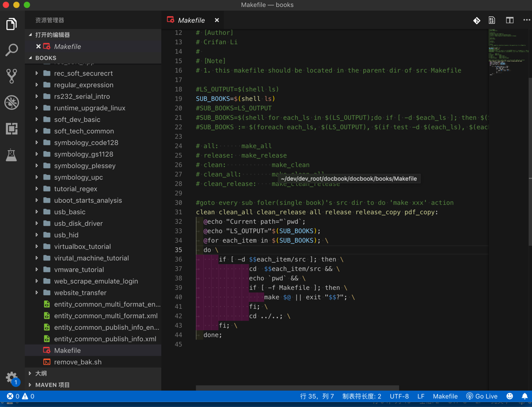Screen dimensions: 532x407
Task: Open remove_bak.sh in file tree
Action: click(x=78, y=362)
